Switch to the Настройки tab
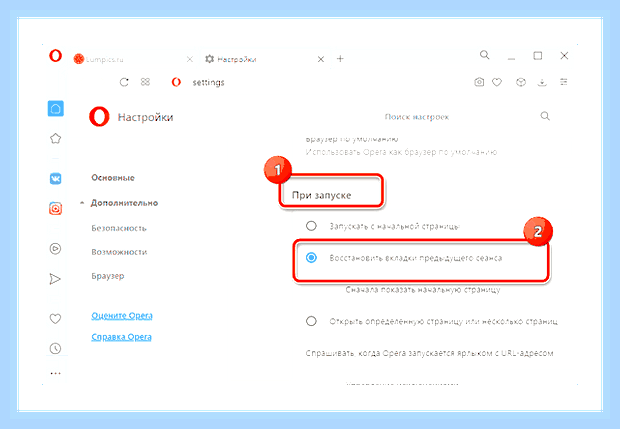Image resolution: width=620 pixels, height=429 pixels. click(x=231, y=59)
